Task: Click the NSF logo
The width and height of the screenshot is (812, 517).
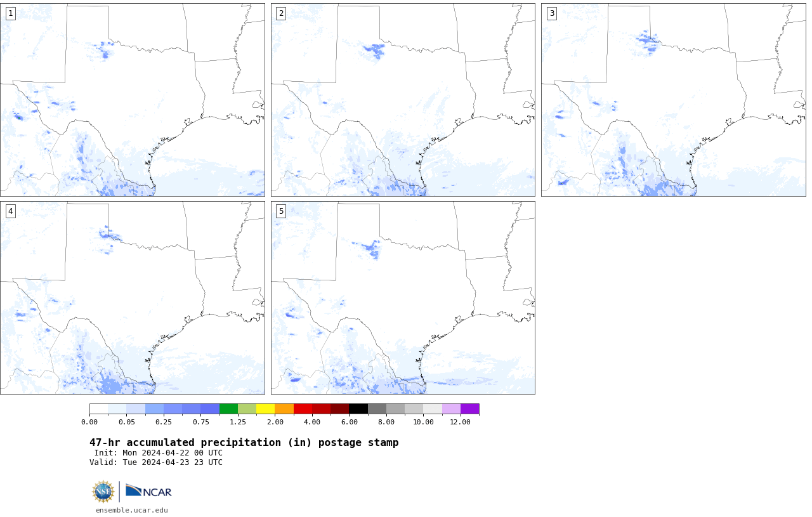Action: (x=103, y=492)
